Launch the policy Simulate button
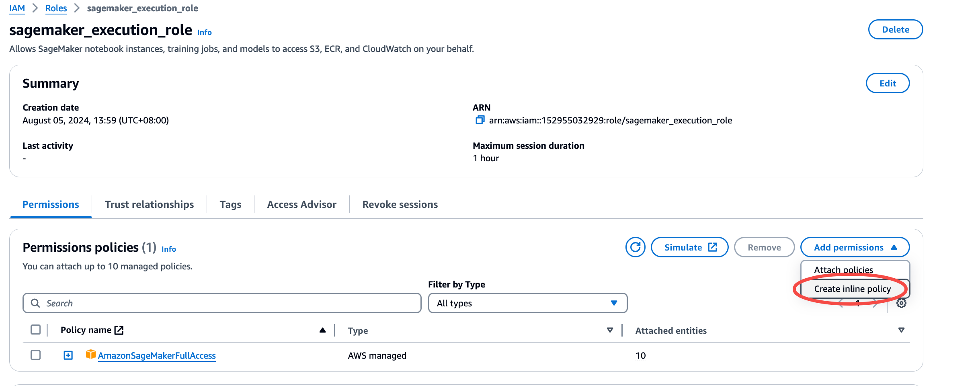Viewport: 980px width, 386px height. pos(689,247)
